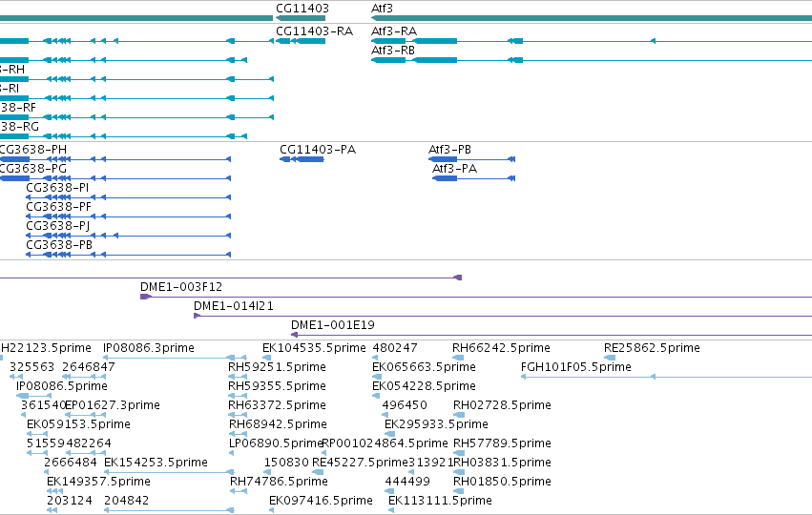Screen dimensions: 812x515
Task: Open the IP08086.3prime EST label
Action: coord(149,348)
